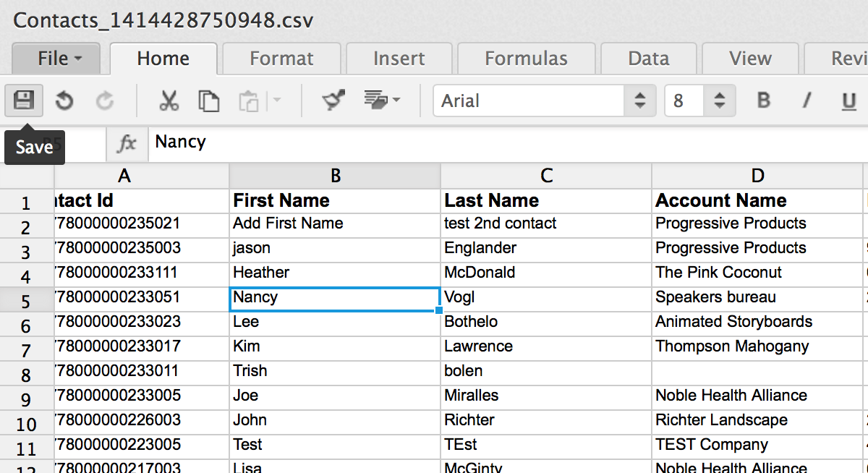Viewport: 868px width, 473px height.
Task: Click the formula bar containing Nancy
Action: [506, 142]
